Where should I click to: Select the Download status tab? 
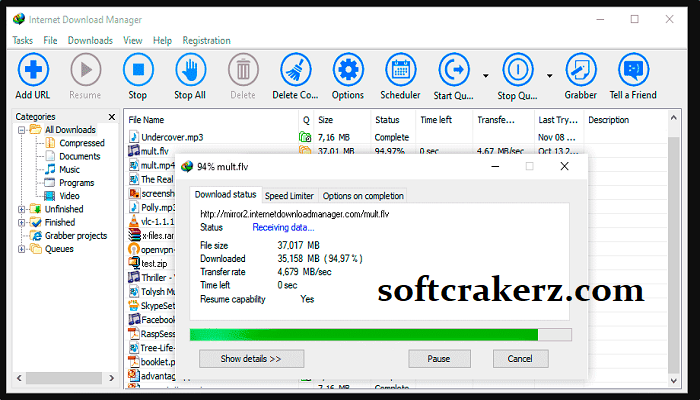tap(225, 194)
